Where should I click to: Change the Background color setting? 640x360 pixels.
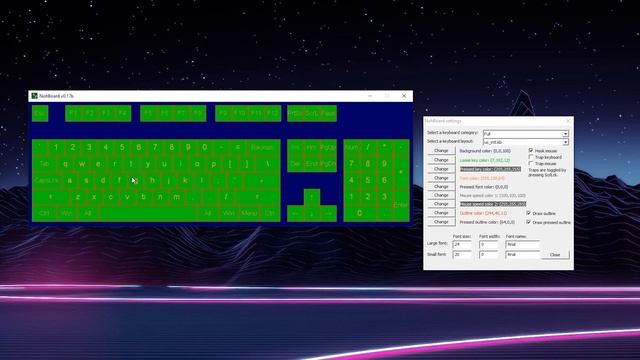(441, 151)
